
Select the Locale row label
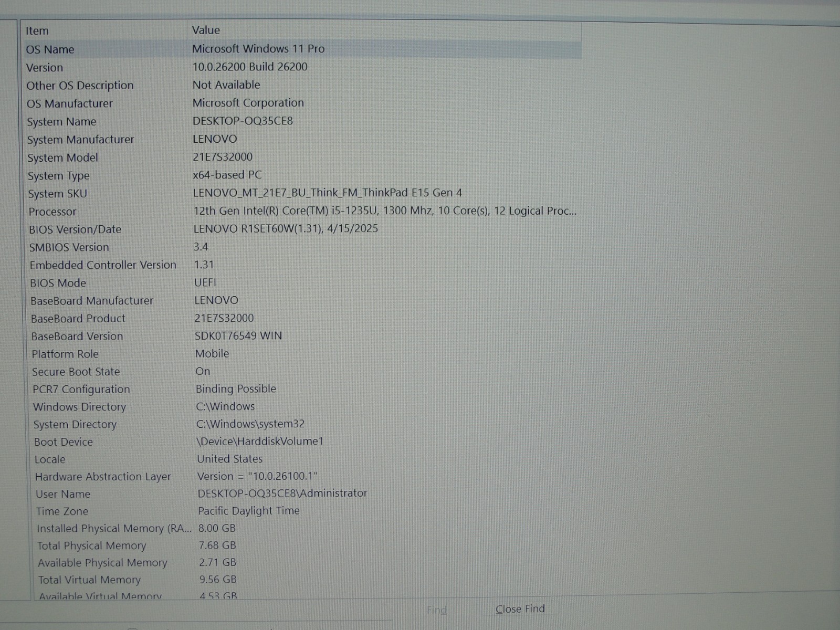(x=50, y=459)
